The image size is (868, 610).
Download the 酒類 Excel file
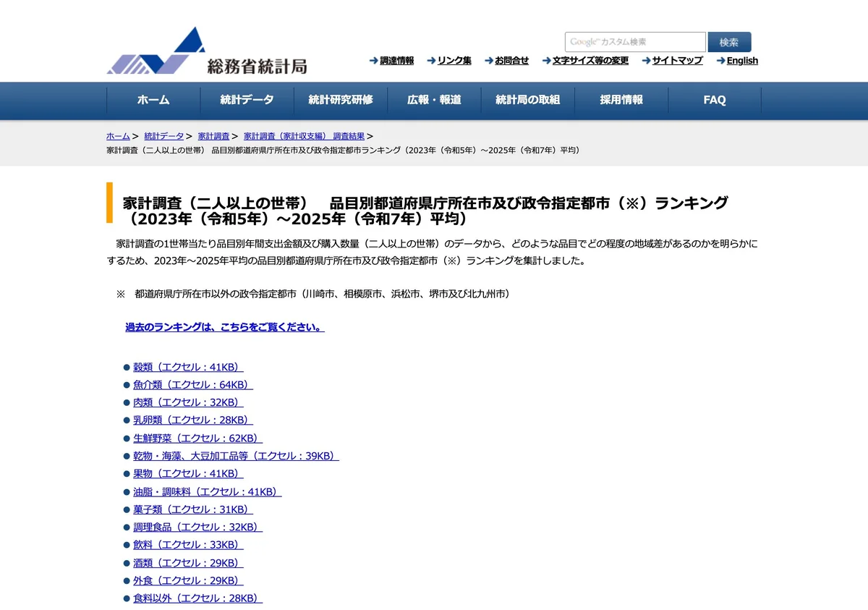click(188, 563)
